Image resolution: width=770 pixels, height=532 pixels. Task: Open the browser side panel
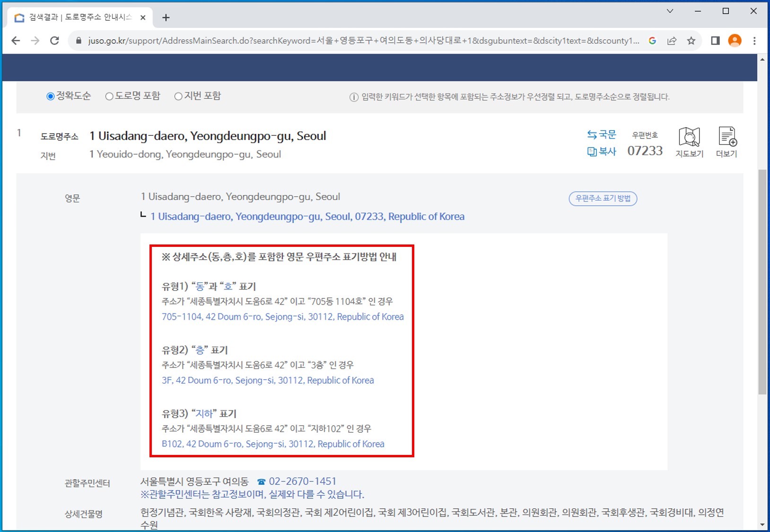715,41
